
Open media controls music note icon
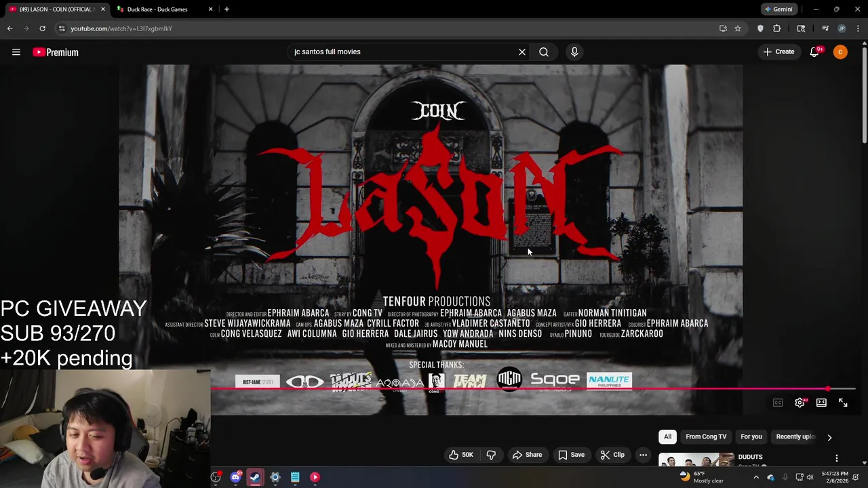coord(825,28)
